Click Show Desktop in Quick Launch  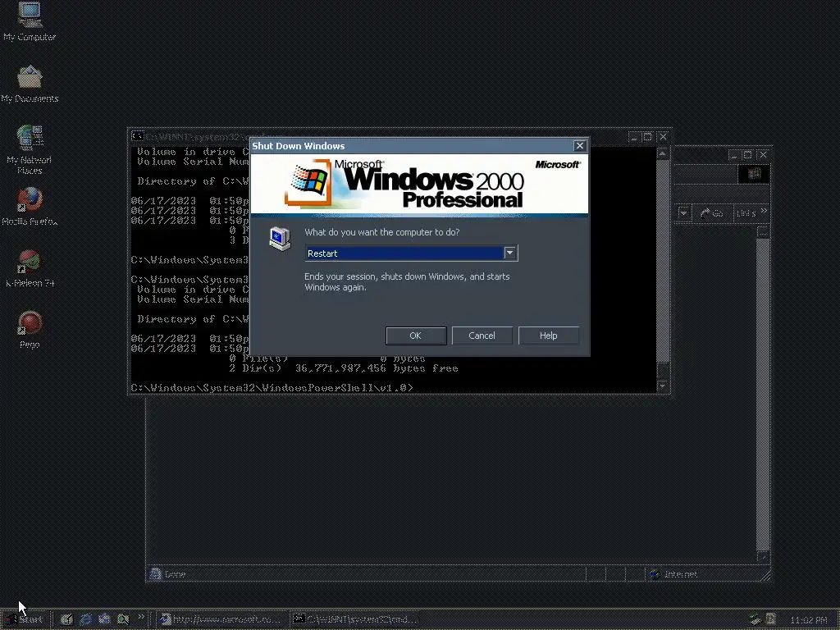pyautogui.click(x=66, y=619)
